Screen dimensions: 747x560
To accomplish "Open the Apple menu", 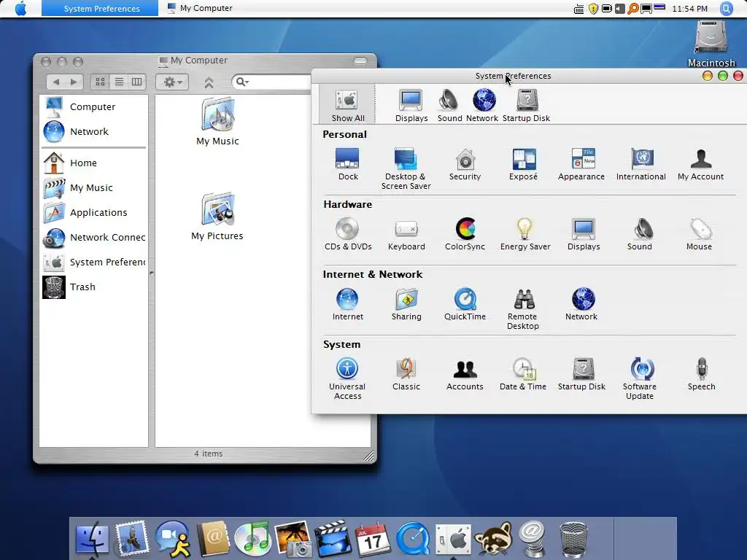I will click(20, 8).
